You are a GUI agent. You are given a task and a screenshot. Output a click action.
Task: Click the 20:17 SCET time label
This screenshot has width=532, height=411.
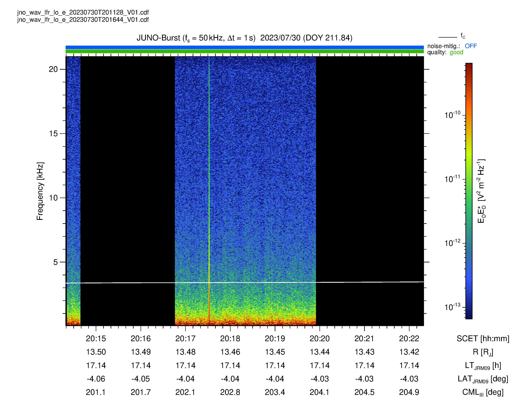pyautogui.click(x=185, y=338)
